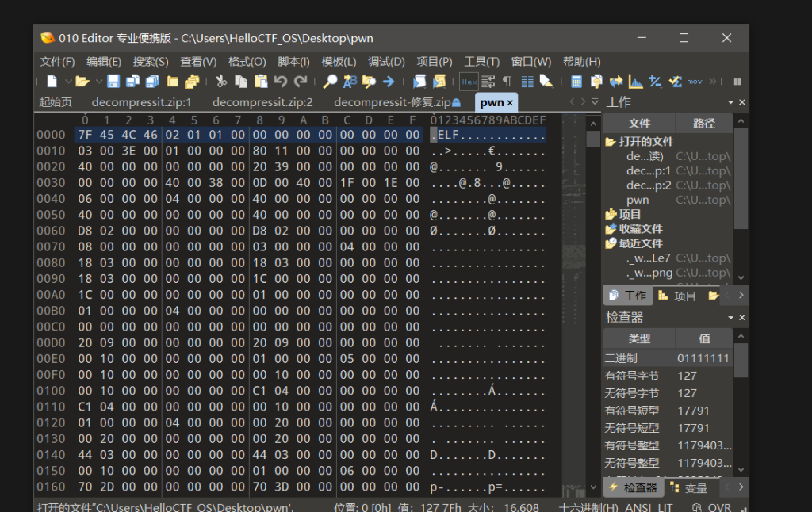Click the pilcrow show-whitespace icon
The image size is (812, 512).
click(x=507, y=82)
